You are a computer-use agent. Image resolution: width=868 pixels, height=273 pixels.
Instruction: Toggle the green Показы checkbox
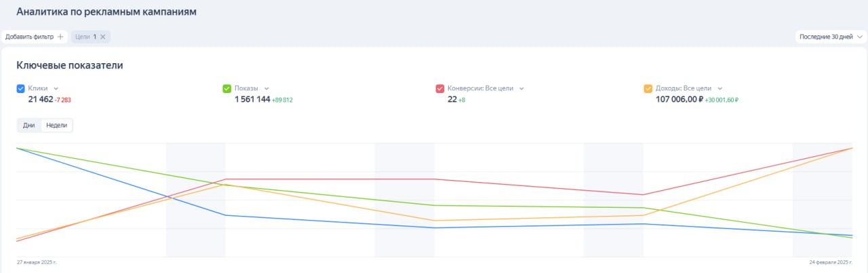click(227, 88)
